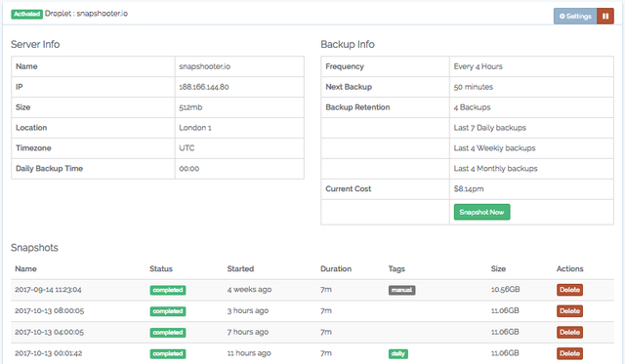Click the 512mb size value
625x364 pixels.
[190, 107]
